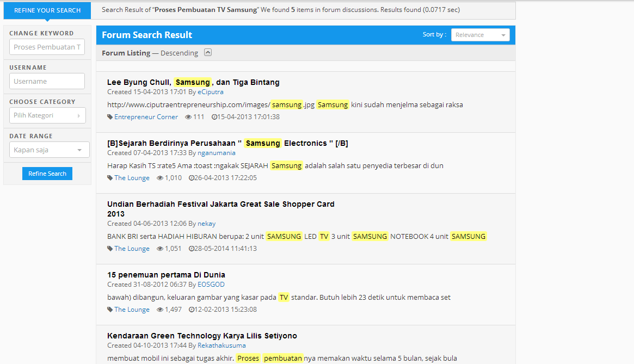Click the clock icon beside 12-02-2013 15:23:08
Screen dimensions: 634x364
tap(192, 310)
